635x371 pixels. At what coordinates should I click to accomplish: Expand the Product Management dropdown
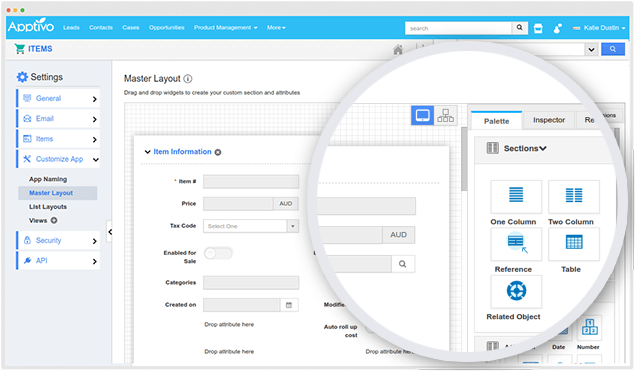(x=226, y=28)
